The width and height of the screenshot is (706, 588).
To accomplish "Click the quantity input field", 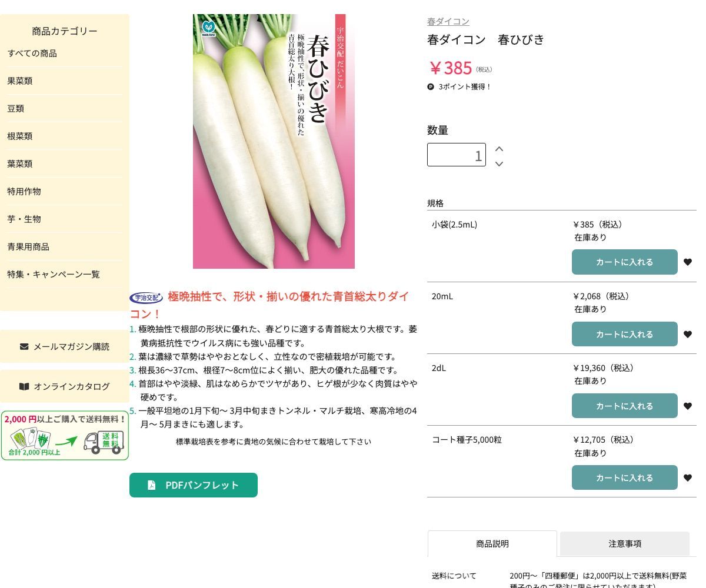I will 456,155.
